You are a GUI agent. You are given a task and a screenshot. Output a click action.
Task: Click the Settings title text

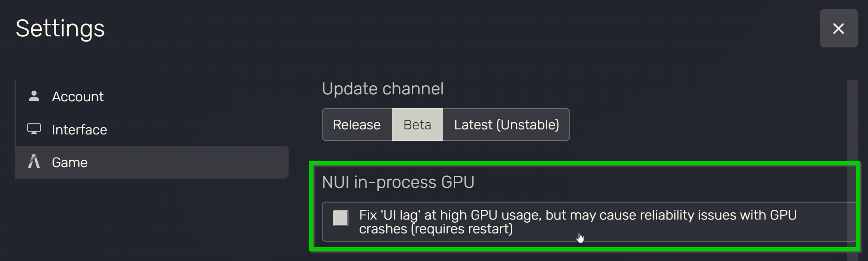pos(60,29)
